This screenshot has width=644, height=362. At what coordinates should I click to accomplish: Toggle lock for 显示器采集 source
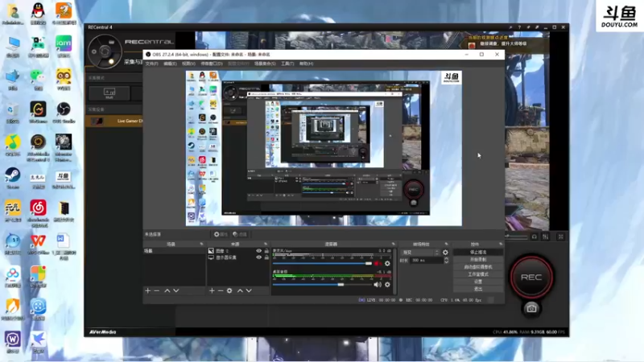pyautogui.click(x=266, y=257)
